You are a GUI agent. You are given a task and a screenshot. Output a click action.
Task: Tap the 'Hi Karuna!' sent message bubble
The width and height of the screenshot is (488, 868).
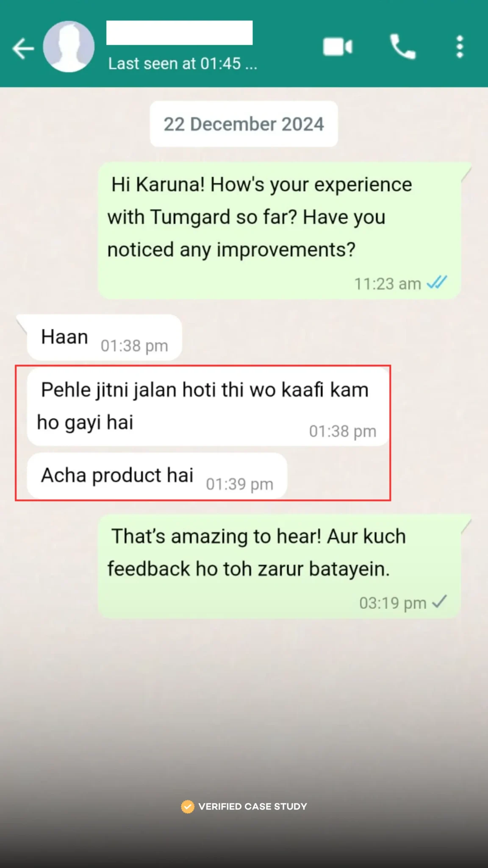click(x=280, y=231)
